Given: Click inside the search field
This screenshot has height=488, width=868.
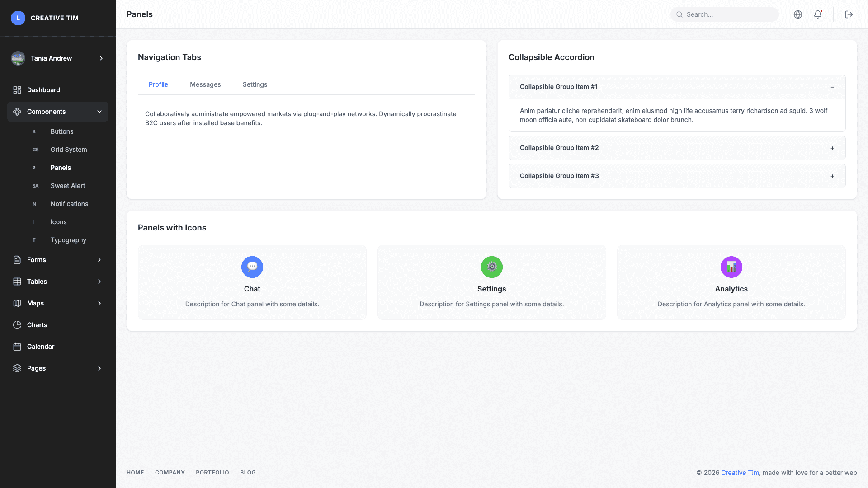Looking at the screenshot, I should coord(724,14).
